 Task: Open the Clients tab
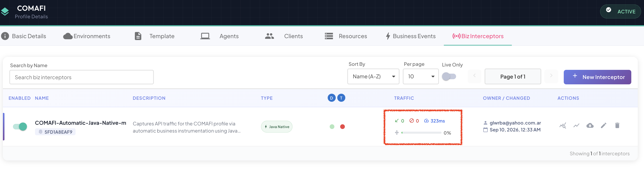pos(284,36)
